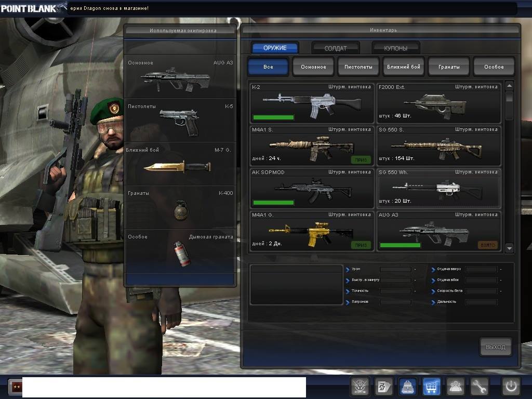532x399 pixels.
Task: Select the AUG A3 rifle in inventory list
Action: click(x=438, y=231)
